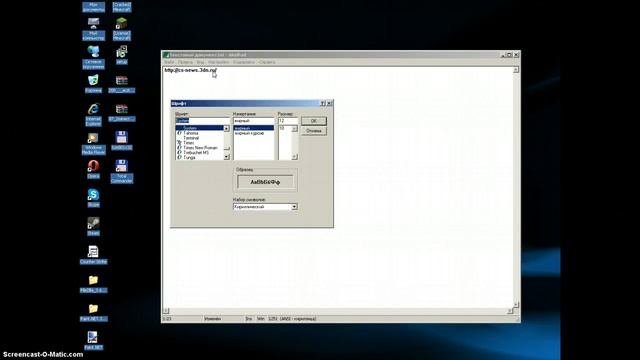
Task: Click the font style input field
Action: [x=253, y=121]
